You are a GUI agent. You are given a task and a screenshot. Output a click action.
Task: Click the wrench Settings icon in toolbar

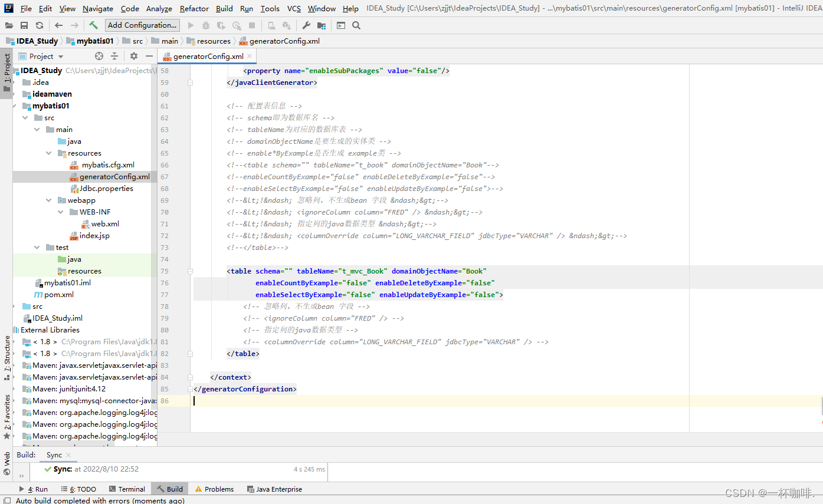click(x=306, y=25)
